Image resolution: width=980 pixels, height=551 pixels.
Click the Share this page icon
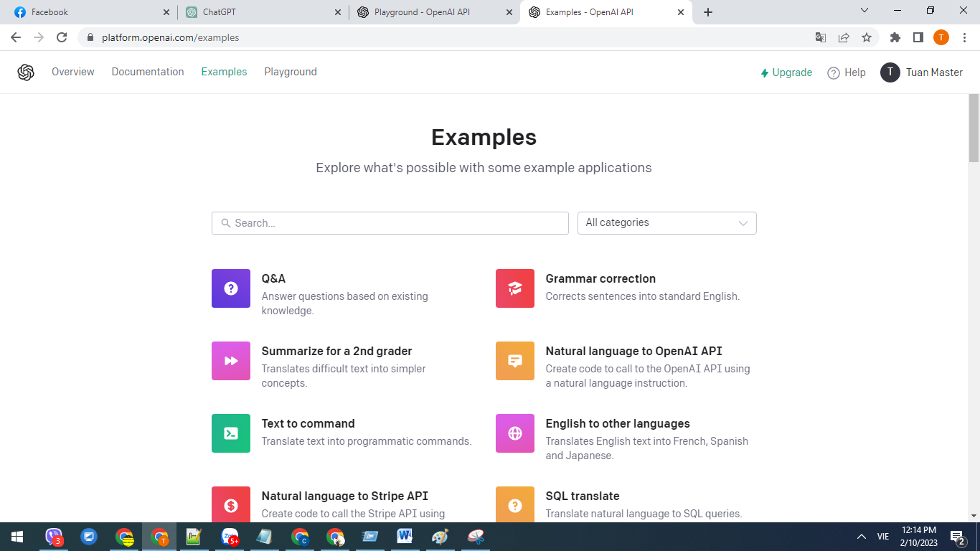click(x=844, y=37)
